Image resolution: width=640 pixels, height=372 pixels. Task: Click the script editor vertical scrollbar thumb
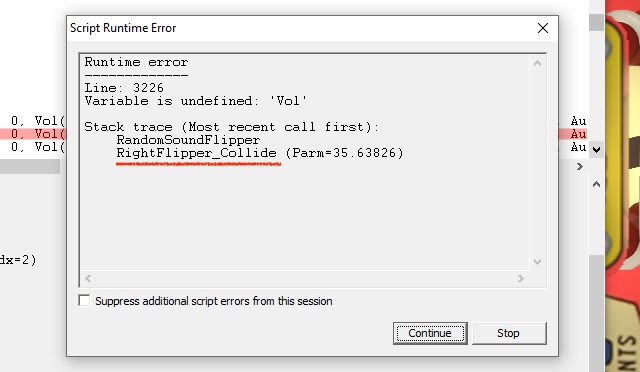(x=596, y=22)
